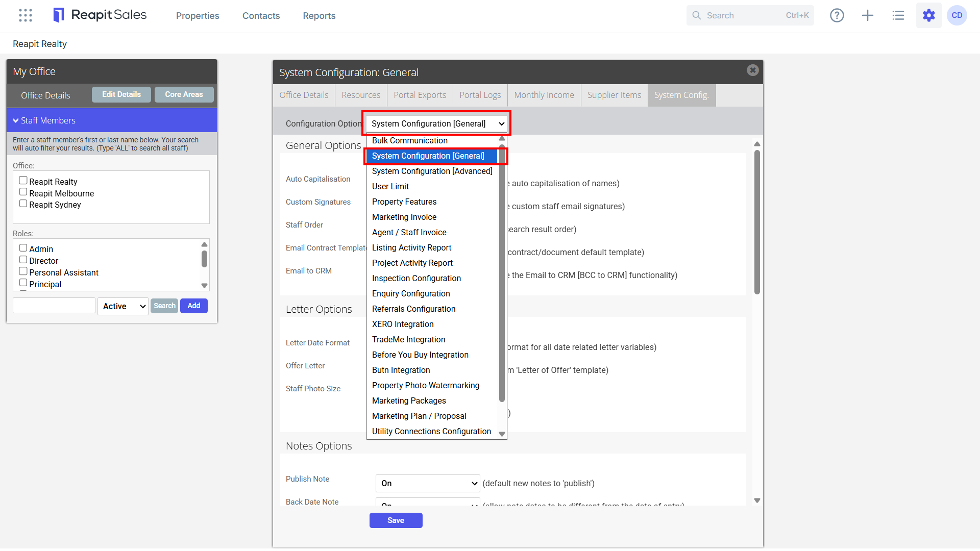Open the Active status dropdown
The height and width of the screenshot is (551, 980).
click(x=123, y=306)
